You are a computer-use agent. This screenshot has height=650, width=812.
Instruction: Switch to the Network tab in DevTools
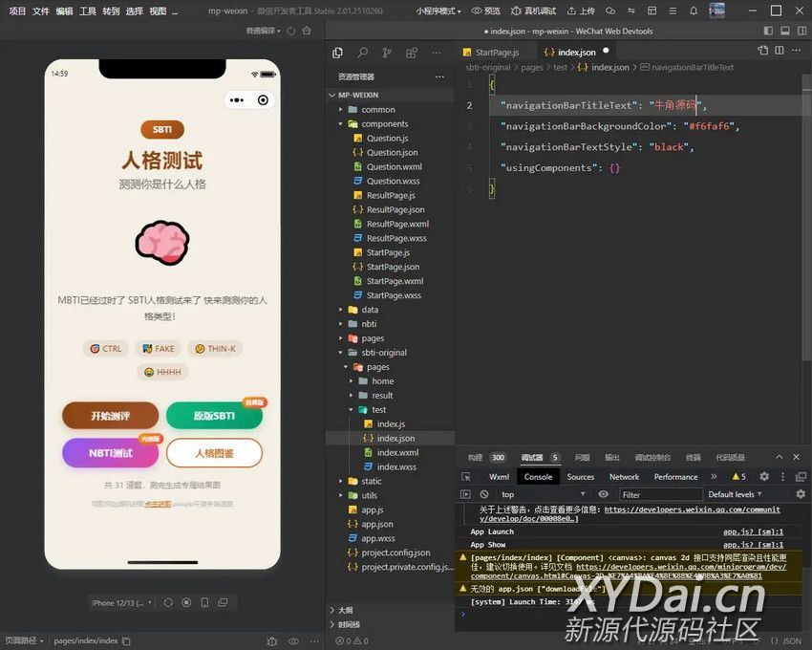click(x=624, y=476)
